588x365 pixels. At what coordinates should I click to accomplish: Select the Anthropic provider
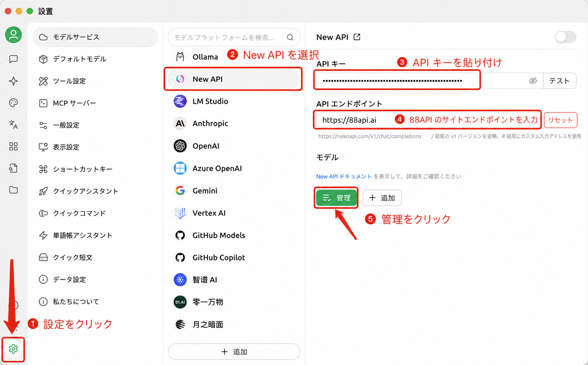click(234, 123)
